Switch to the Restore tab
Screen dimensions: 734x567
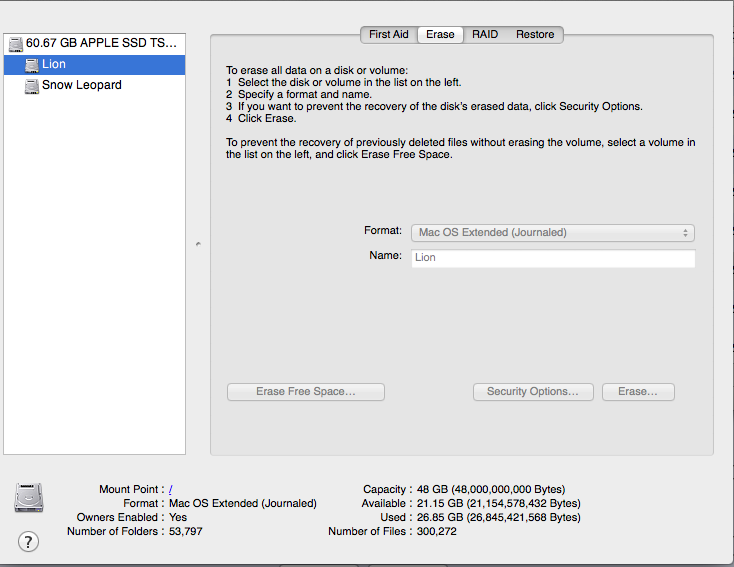click(535, 35)
